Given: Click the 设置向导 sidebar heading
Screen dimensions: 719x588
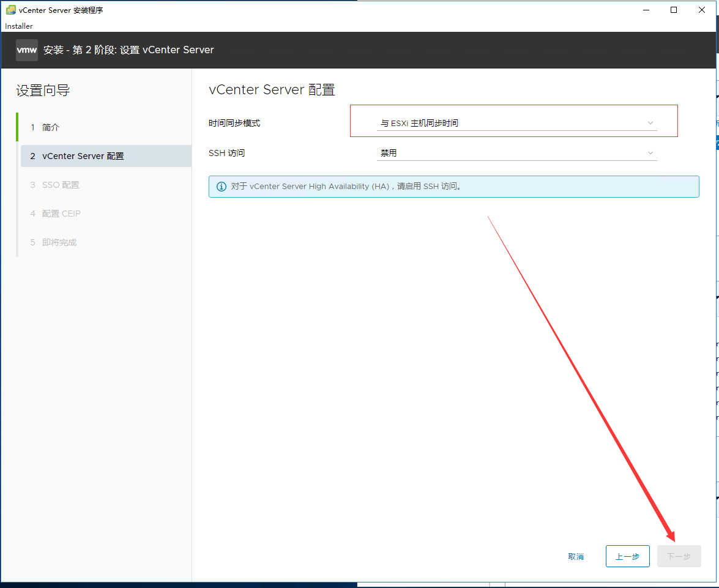Looking at the screenshot, I should pyautogui.click(x=43, y=91).
